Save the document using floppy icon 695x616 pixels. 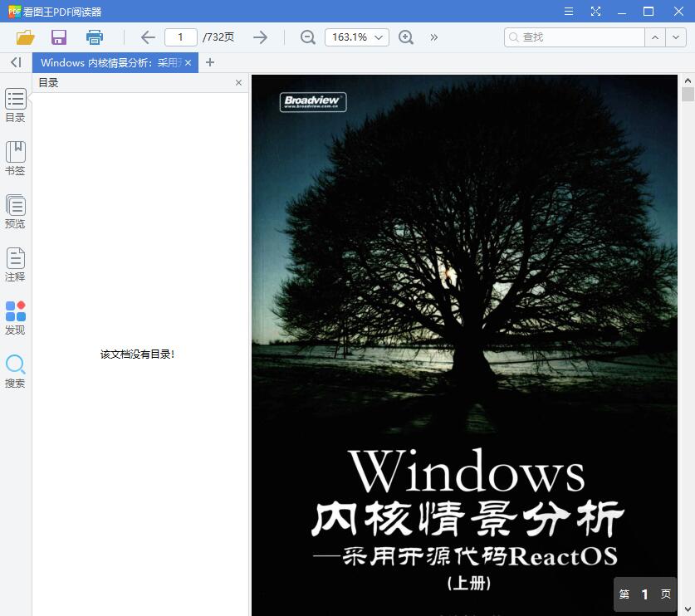pos(59,37)
